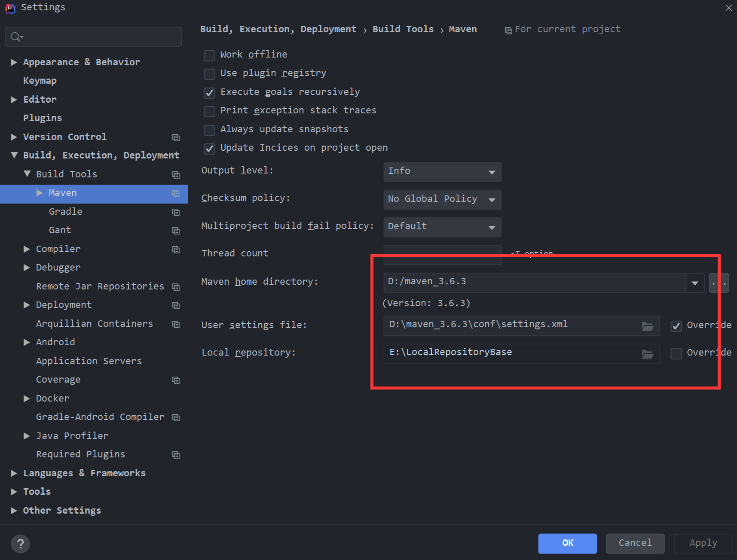Open the Plugins settings page
Screen dimensions: 737x560
coord(42,118)
